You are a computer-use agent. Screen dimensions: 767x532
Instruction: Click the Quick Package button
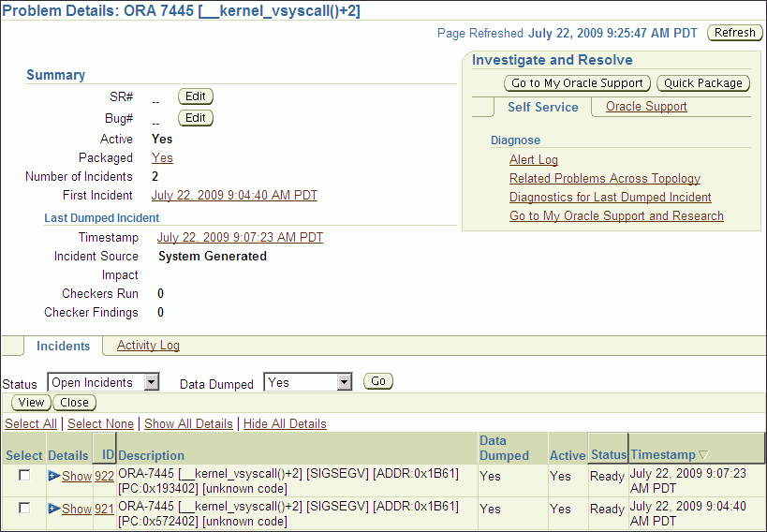coord(702,83)
